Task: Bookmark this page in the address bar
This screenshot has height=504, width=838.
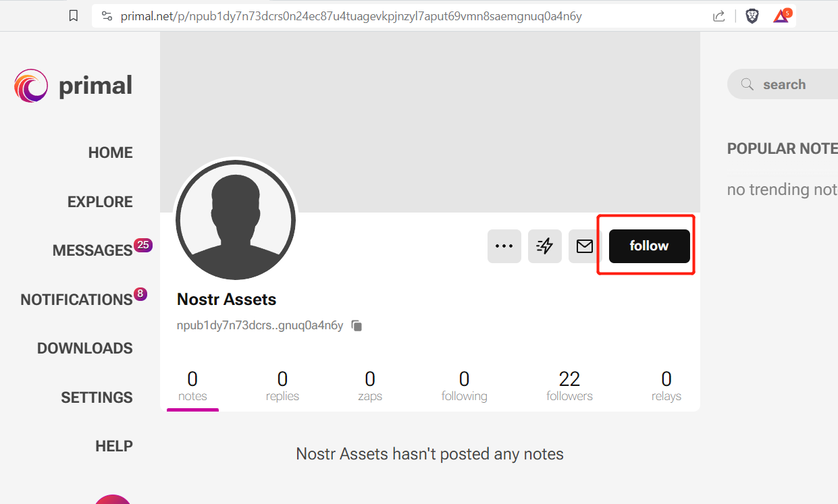Action: click(x=74, y=16)
